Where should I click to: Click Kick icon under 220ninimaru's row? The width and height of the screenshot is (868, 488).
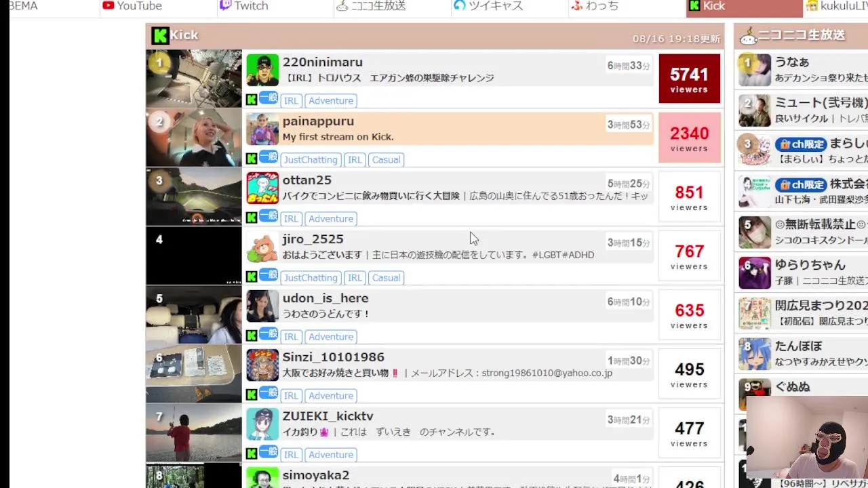pos(252,100)
